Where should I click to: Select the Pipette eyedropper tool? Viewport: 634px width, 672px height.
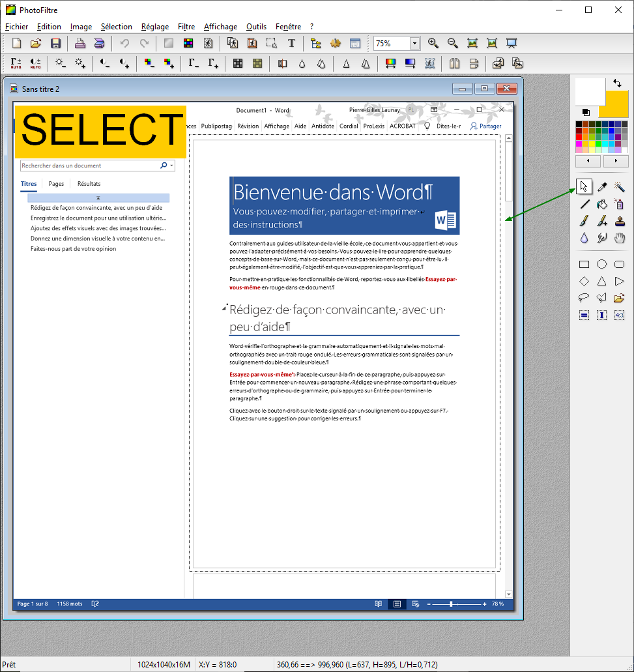[602, 187]
